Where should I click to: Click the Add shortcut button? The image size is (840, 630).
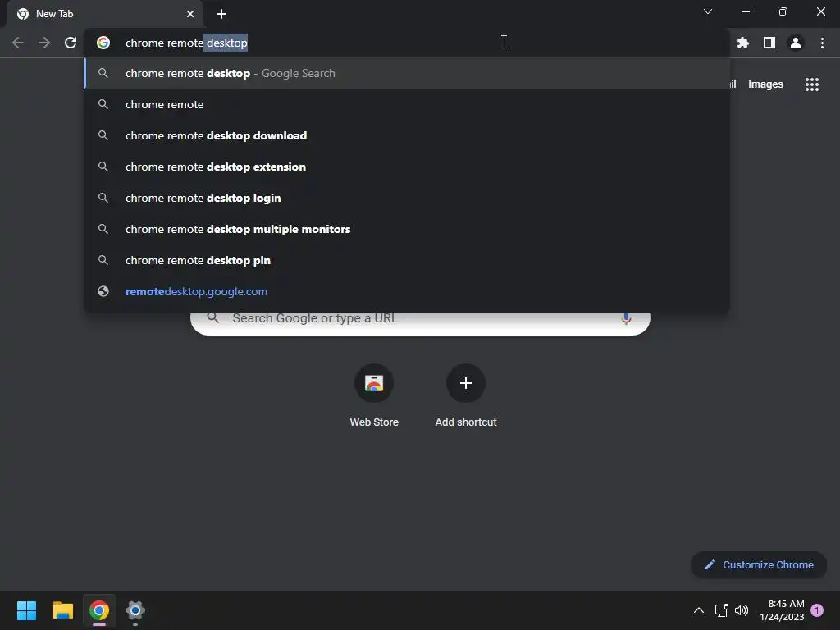pos(466,396)
